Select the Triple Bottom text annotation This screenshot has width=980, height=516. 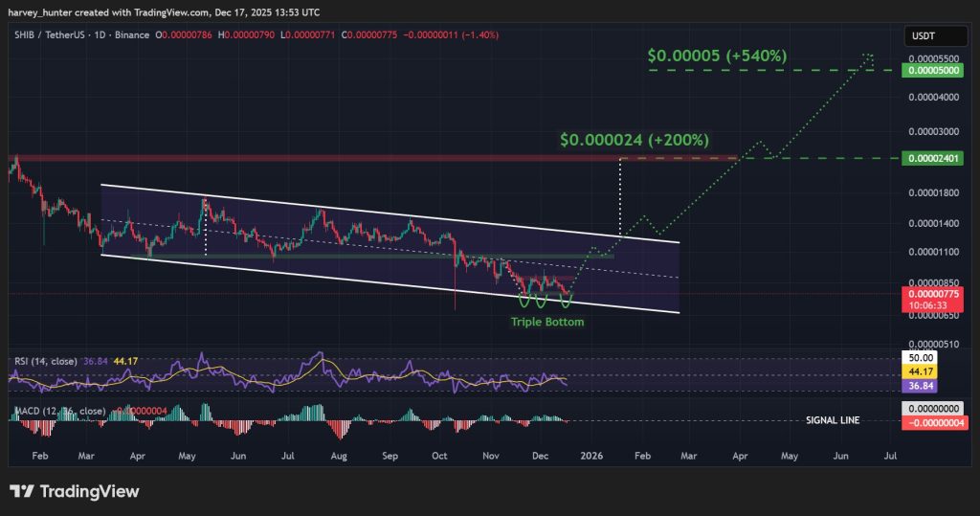[x=546, y=322]
